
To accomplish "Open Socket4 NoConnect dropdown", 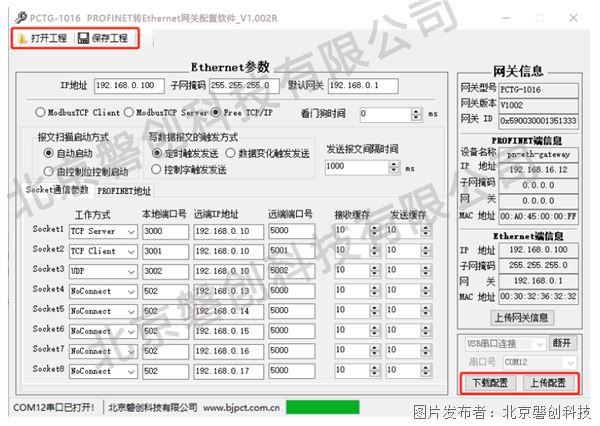I will (x=103, y=291).
